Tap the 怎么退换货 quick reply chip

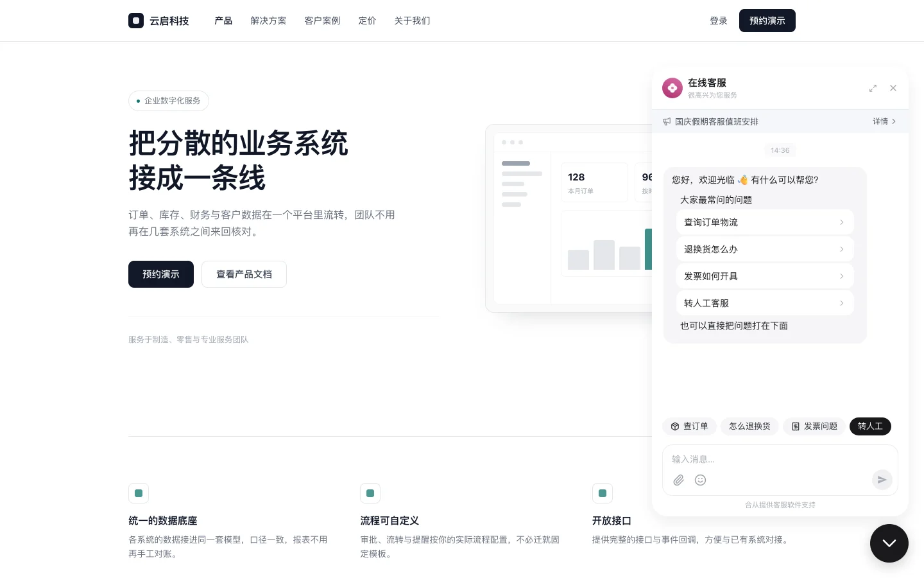[749, 426]
